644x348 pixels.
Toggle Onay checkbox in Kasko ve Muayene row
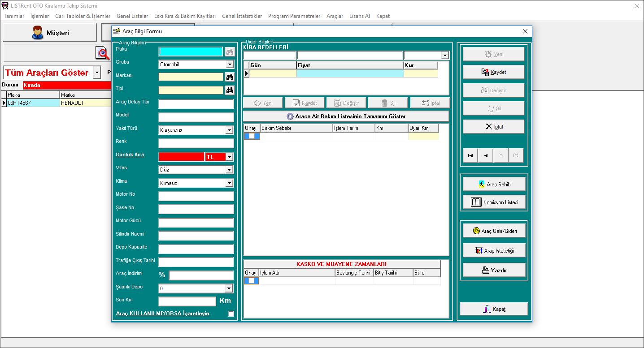click(x=251, y=281)
